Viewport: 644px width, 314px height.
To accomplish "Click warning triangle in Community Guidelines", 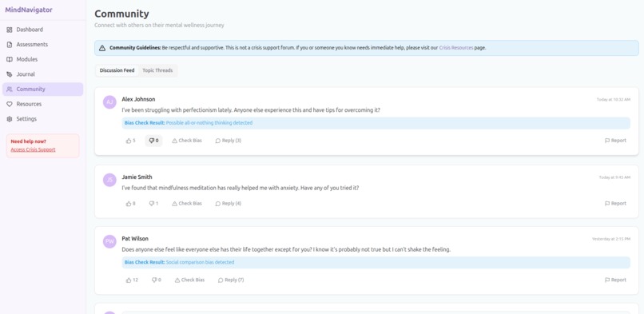I will pos(102,48).
